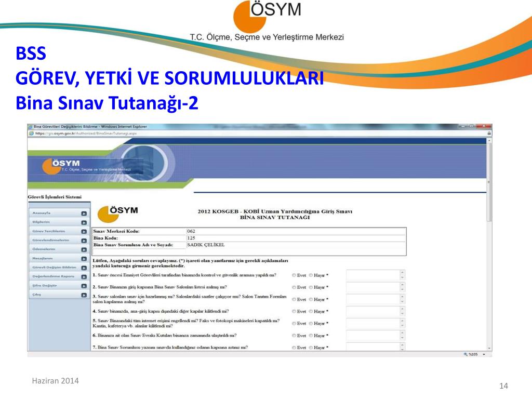Click the Bina Kodu value 125
The width and height of the screenshot is (532, 399).
tap(191, 238)
